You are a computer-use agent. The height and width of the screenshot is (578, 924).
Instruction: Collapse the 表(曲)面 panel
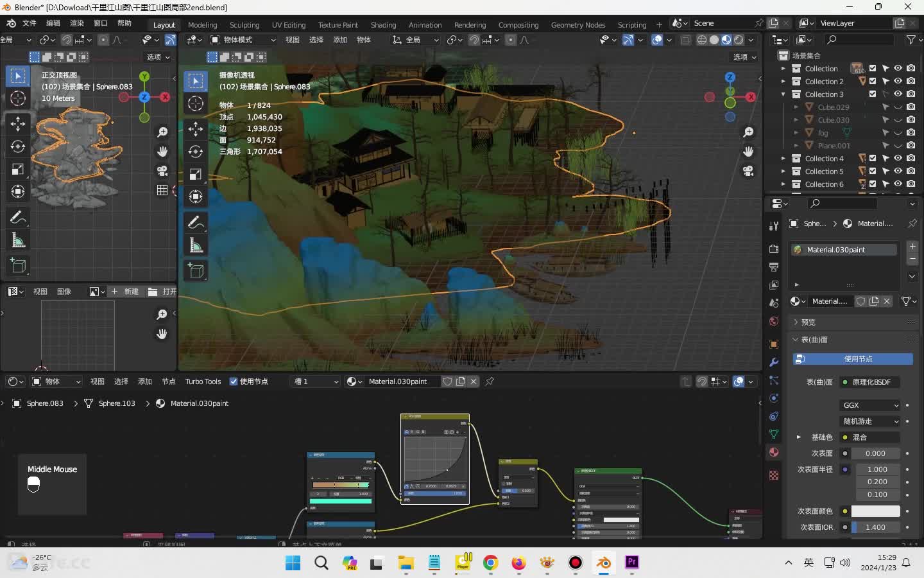(814, 339)
